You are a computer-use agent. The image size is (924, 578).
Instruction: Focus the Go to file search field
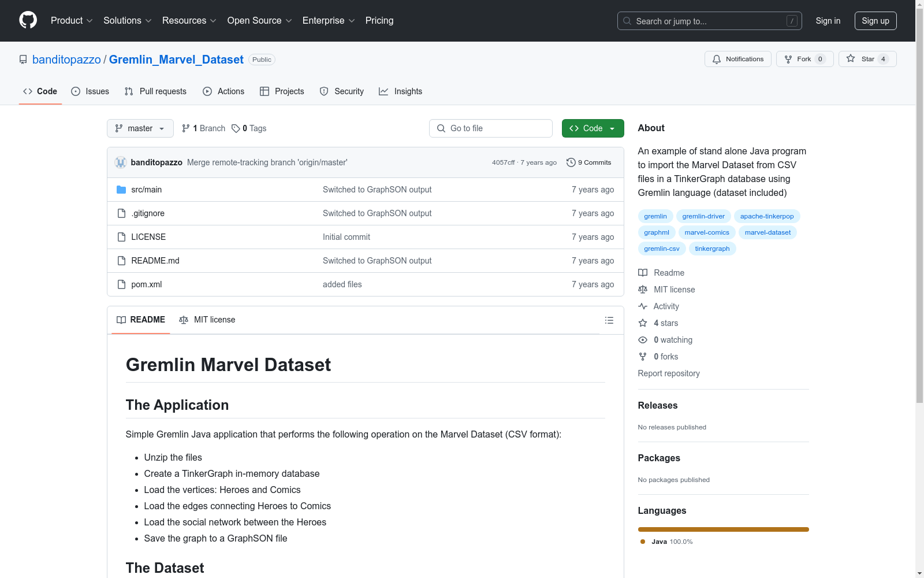click(491, 128)
